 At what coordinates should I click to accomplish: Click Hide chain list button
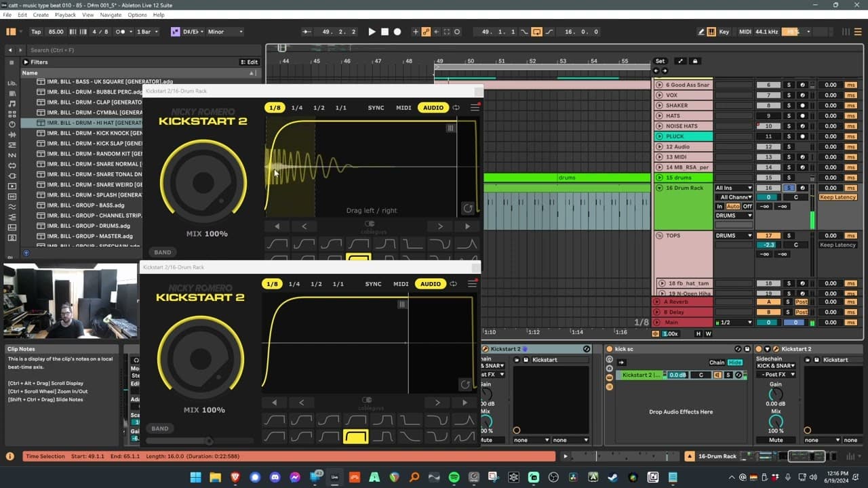point(735,363)
